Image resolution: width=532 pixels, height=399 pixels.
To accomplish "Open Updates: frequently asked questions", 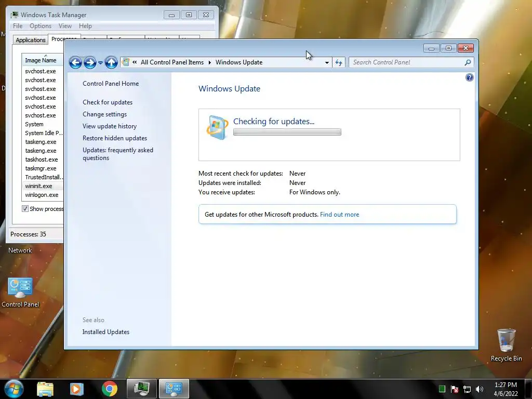I will coord(118,154).
